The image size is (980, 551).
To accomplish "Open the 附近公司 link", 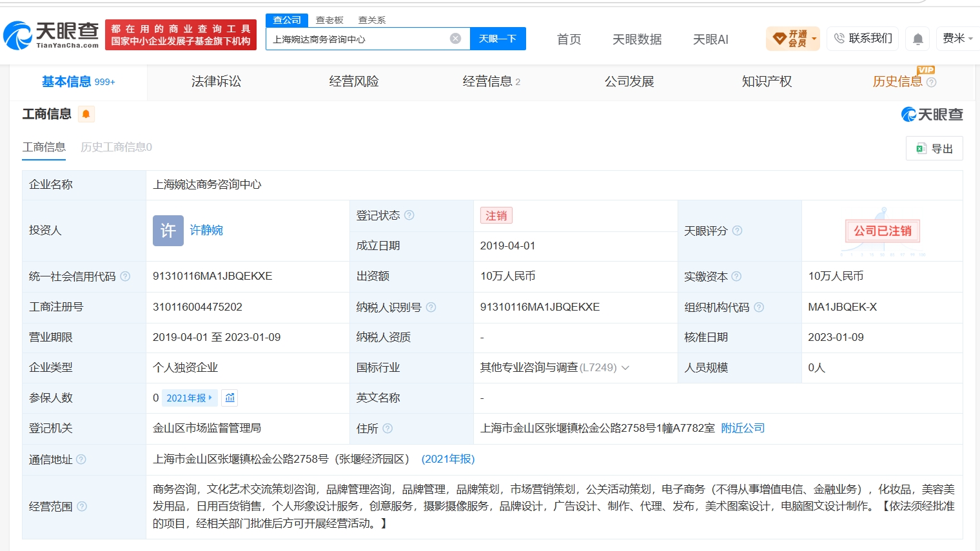I will click(743, 429).
